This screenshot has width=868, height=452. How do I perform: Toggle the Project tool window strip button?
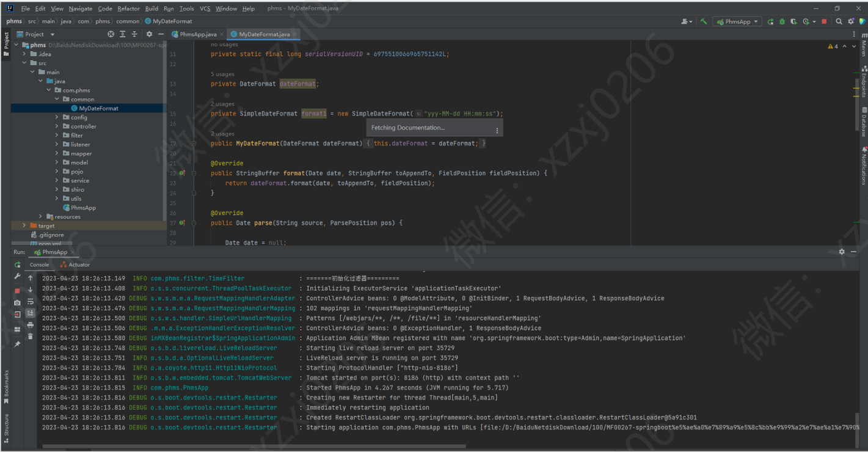[6, 44]
